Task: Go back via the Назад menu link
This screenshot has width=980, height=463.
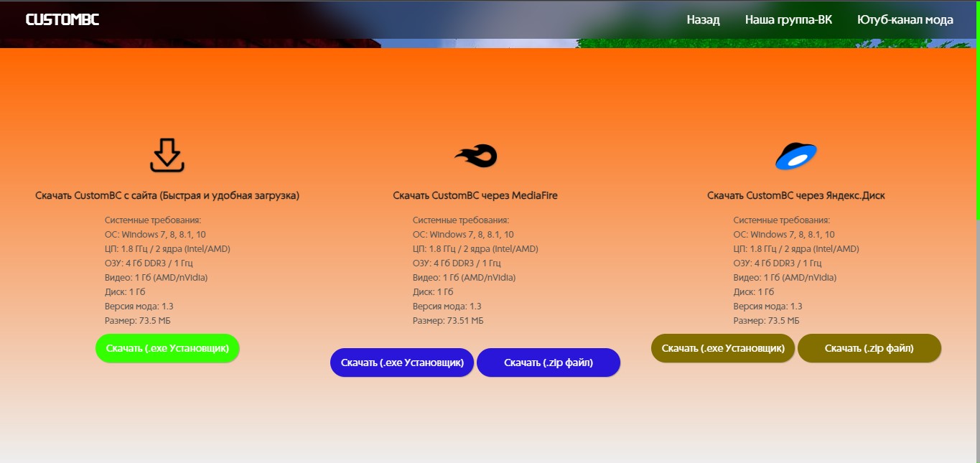Action: tap(703, 19)
